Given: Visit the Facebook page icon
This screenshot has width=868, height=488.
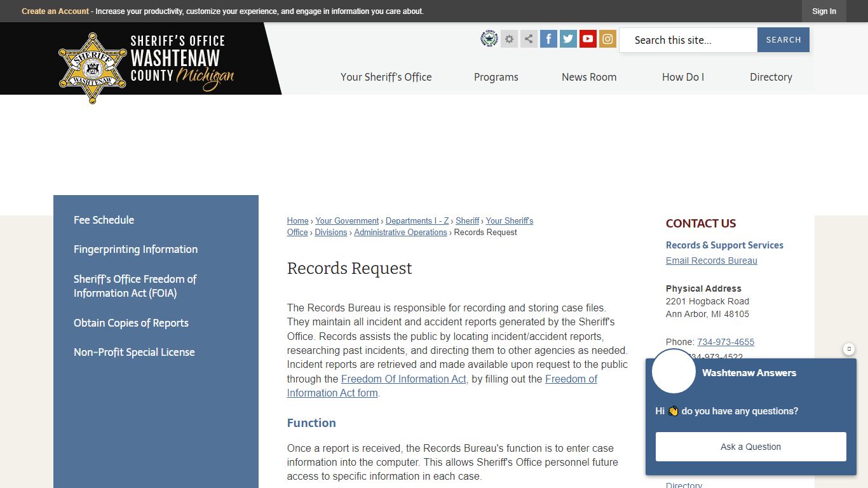Looking at the screenshot, I should (x=548, y=39).
